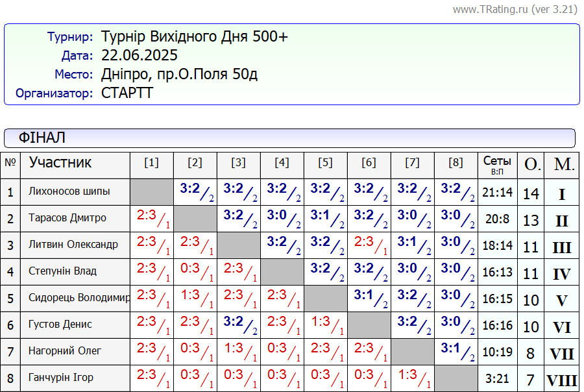The width and height of the screenshot is (584, 392).
Task: Click the column header labeled [5]
Action: click(325, 163)
